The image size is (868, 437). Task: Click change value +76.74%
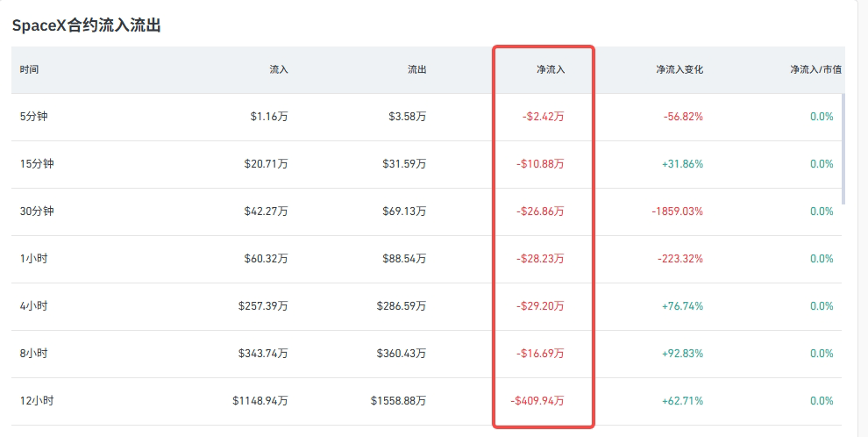(682, 305)
